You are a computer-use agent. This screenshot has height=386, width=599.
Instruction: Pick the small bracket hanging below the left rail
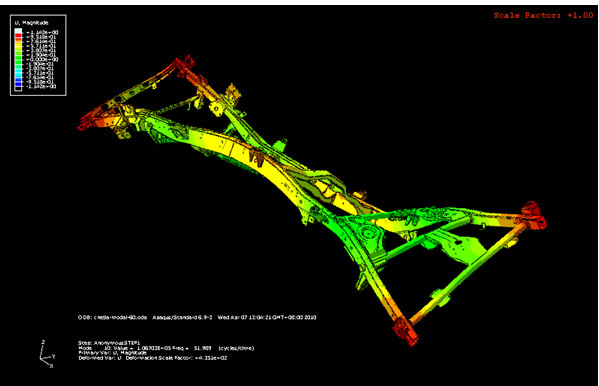pyautogui.click(x=123, y=134)
